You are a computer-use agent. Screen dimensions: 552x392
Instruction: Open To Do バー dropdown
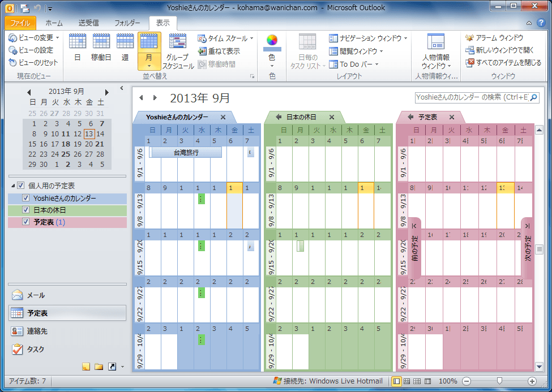click(353, 64)
